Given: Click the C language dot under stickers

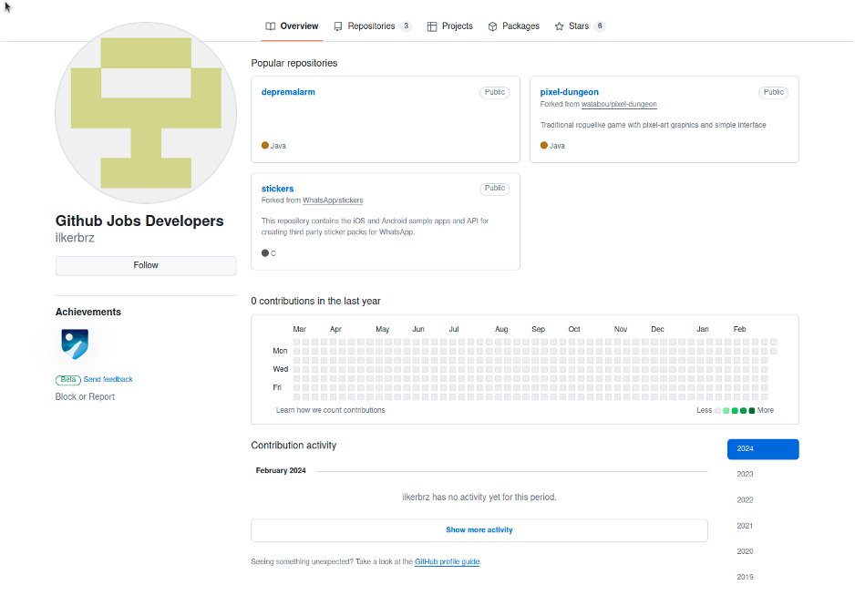Looking at the screenshot, I should tap(264, 252).
